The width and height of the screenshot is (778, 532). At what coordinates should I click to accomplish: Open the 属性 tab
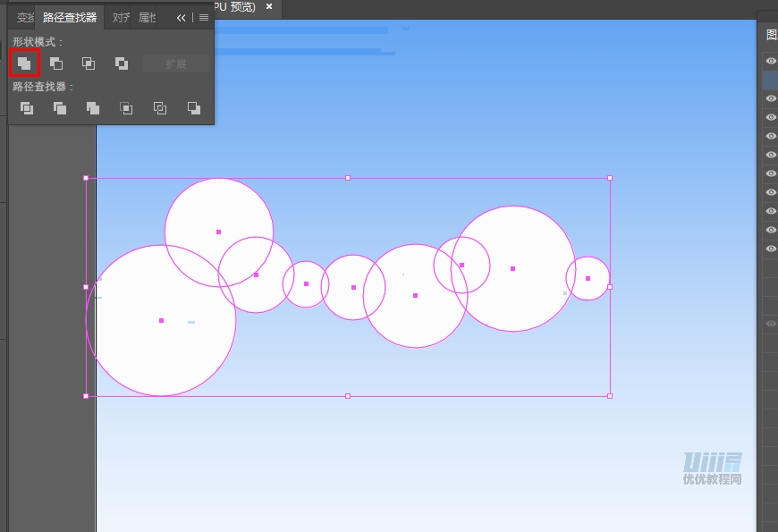pos(146,18)
